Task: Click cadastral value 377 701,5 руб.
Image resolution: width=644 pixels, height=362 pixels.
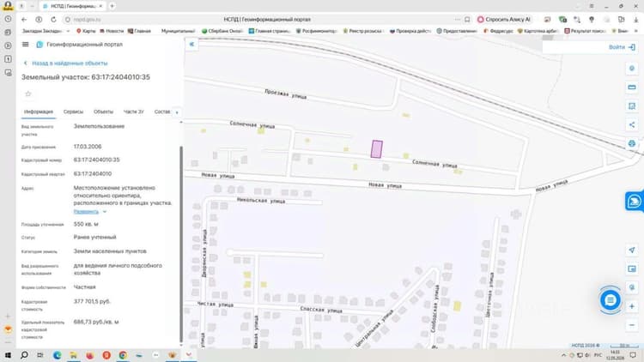Action: 92,301
